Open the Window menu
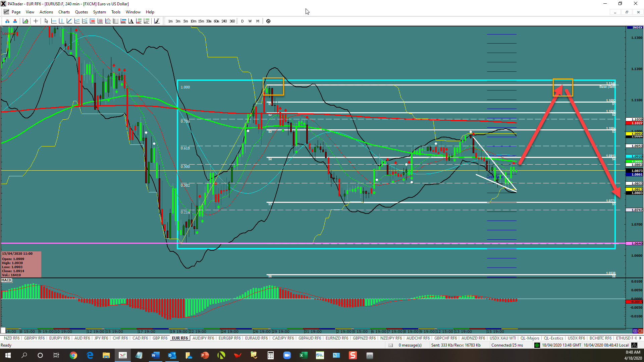The width and height of the screenshot is (644, 362). tap(133, 12)
